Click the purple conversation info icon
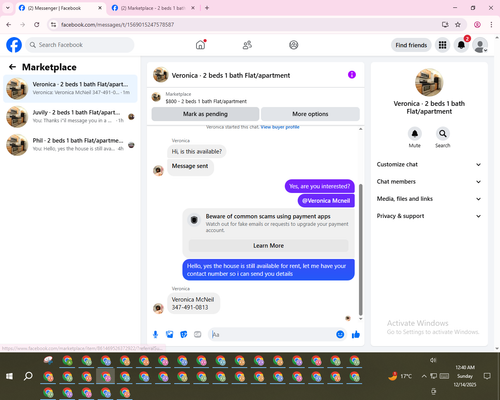Screen dimensions: 500x400 (x=352, y=75)
